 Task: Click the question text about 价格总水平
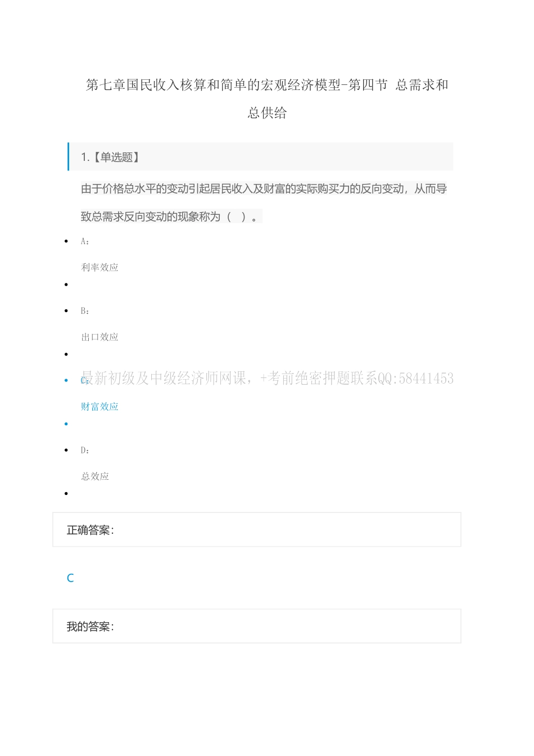(x=264, y=202)
